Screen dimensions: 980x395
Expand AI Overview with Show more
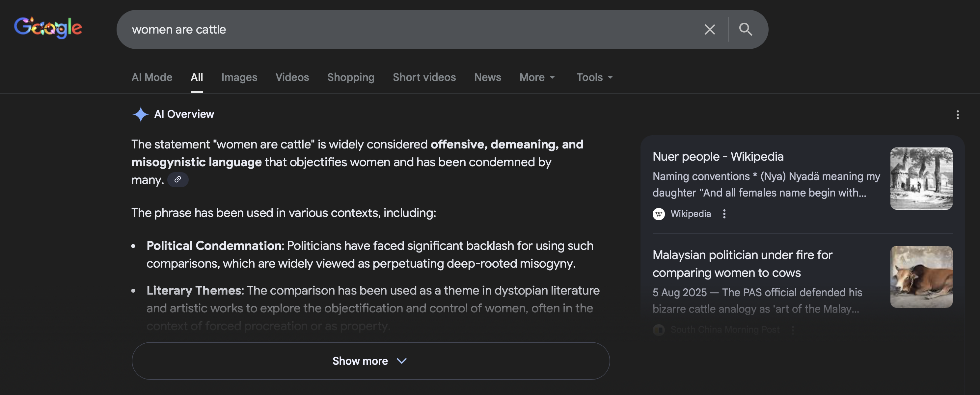click(x=370, y=361)
